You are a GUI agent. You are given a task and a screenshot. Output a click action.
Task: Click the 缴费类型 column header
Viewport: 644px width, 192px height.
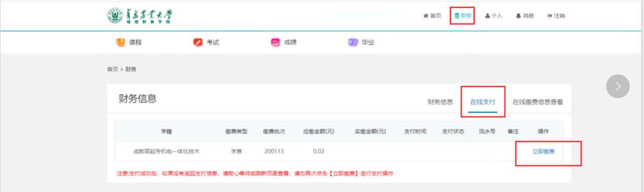236,132
